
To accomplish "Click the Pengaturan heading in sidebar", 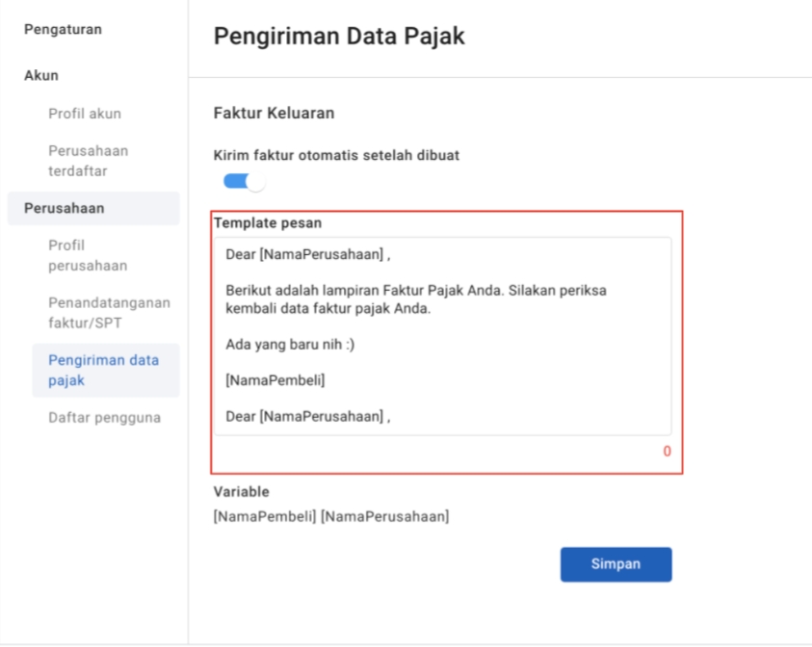I will coord(62,29).
